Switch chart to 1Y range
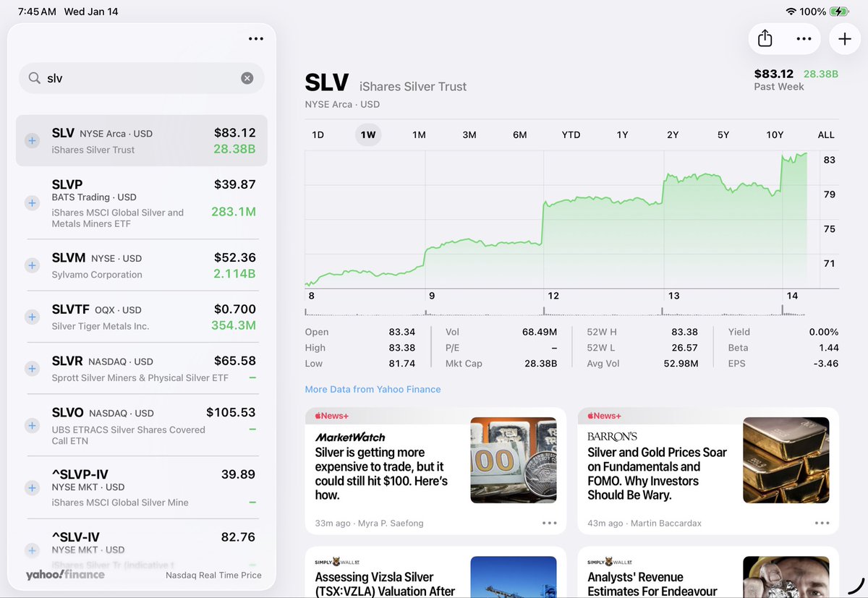The height and width of the screenshot is (598, 868). point(622,134)
